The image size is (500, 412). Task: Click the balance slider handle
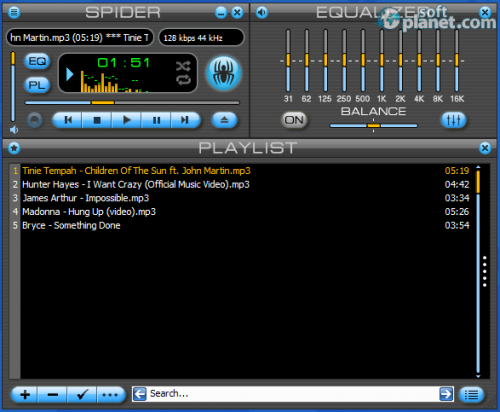point(374,126)
